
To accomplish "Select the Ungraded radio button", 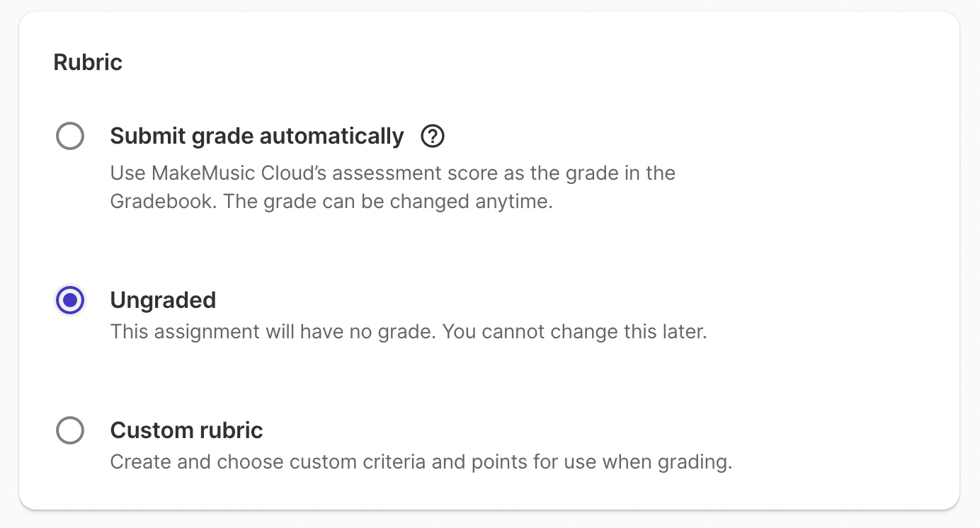I will [x=70, y=300].
